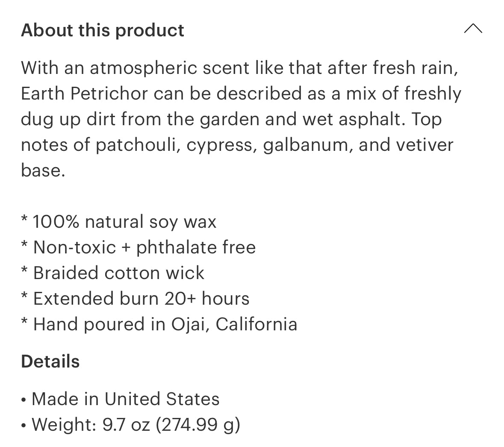The image size is (504, 447).
Task: Click the Braided cotton wick line
Action: tap(118, 273)
